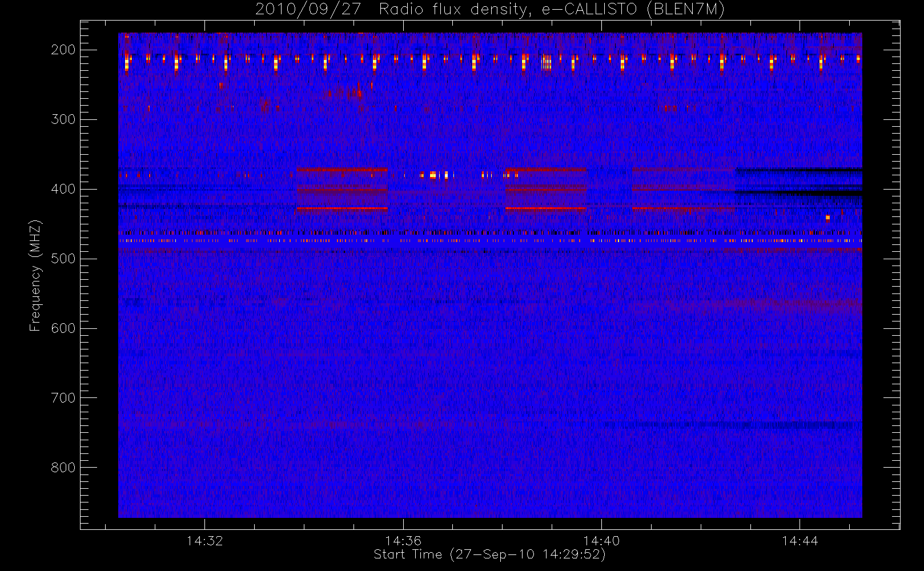Click the 700 frequency tick label

coord(63,398)
